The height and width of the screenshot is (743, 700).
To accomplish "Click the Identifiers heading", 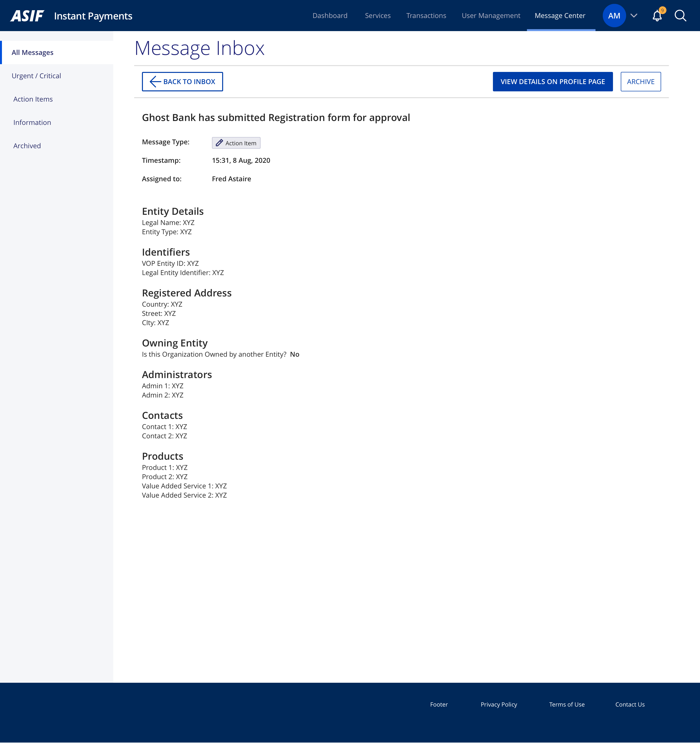I will (166, 252).
